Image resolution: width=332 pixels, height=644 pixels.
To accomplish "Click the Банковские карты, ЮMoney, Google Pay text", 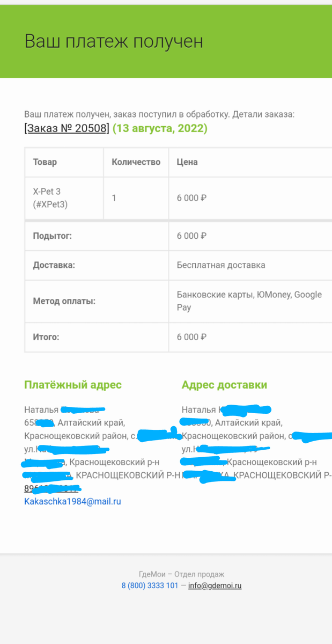I will point(249,301).
